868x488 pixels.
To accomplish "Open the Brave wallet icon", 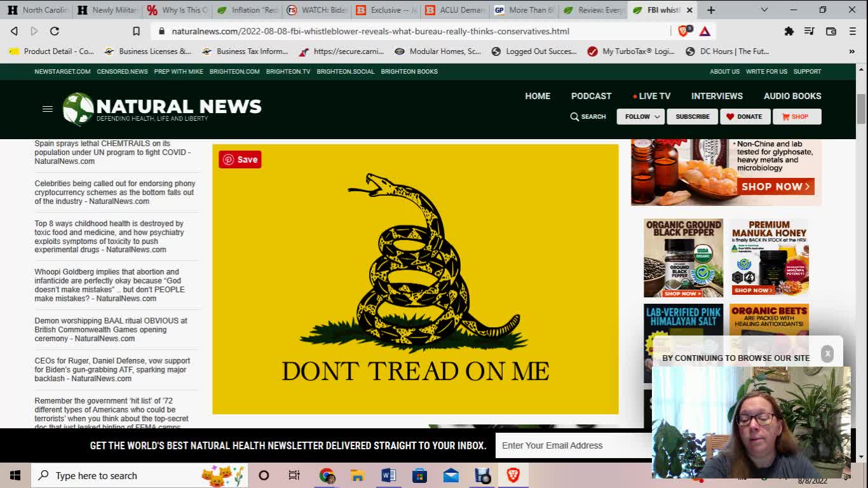I will click(x=831, y=31).
